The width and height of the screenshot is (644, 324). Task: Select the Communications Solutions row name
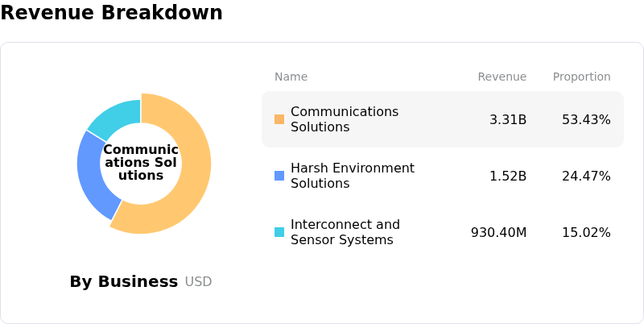[345, 119]
